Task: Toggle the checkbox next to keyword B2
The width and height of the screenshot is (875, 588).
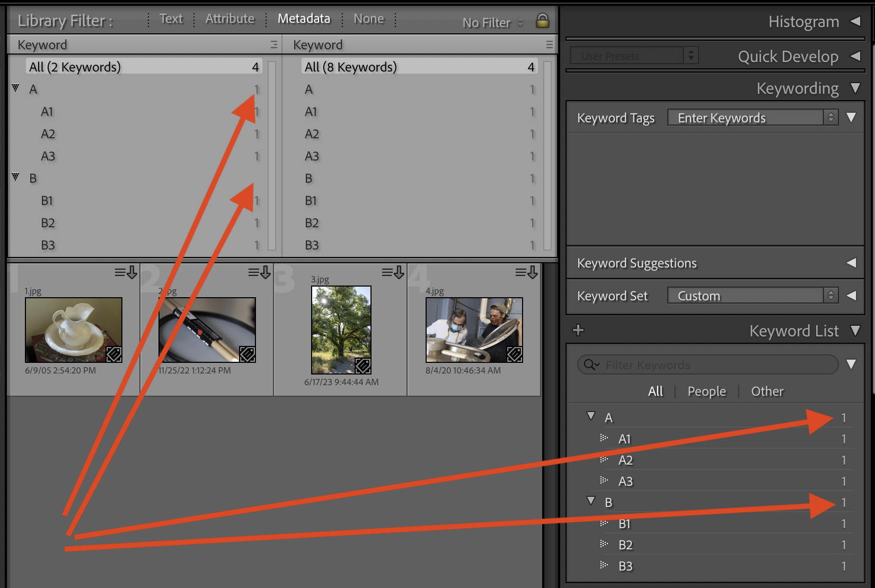Action: tap(603, 545)
